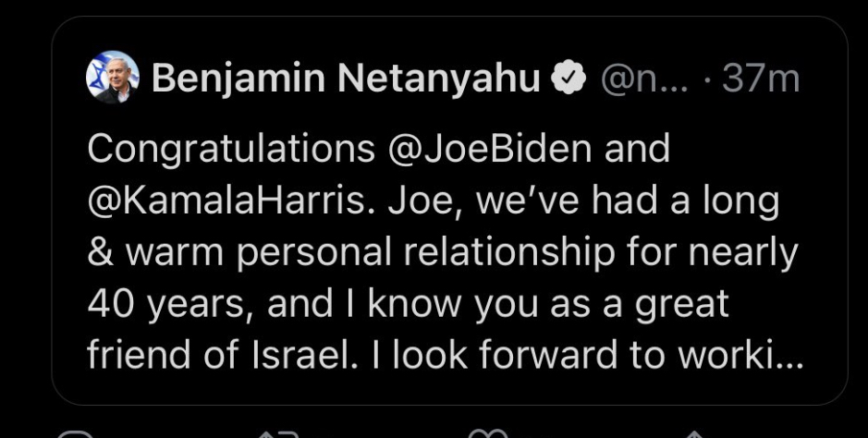This screenshot has width=868, height=438.
Task: Click the verified badge next to Netanyahu
Action: pyautogui.click(x=568, y=80)
